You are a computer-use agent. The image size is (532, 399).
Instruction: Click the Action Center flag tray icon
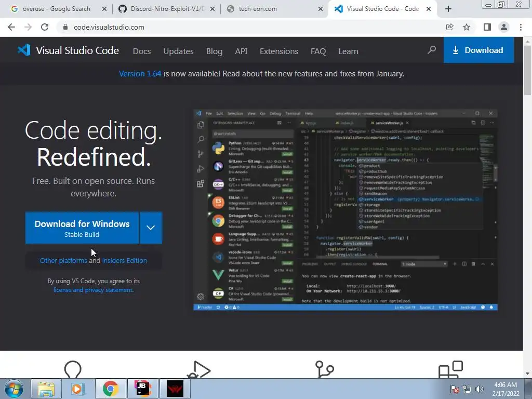(454, 389)
